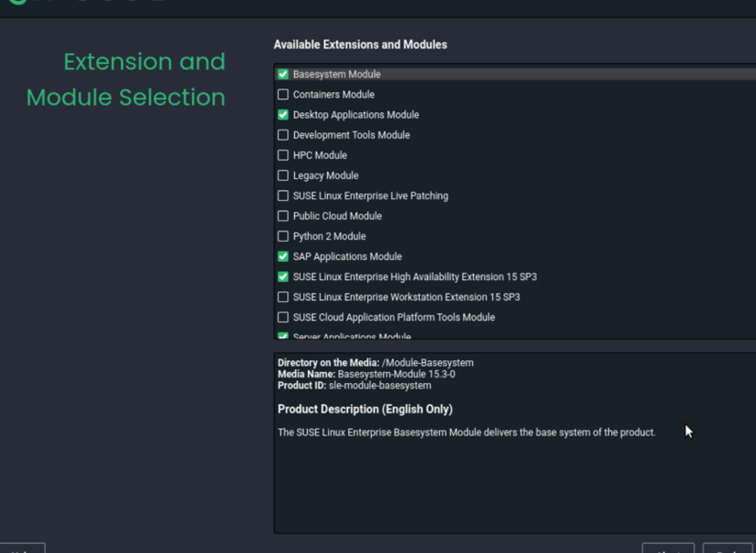Uncheck the Basesystem Module checkbox
This screenshot has width=756, height=553.
[x=283, y=74]
